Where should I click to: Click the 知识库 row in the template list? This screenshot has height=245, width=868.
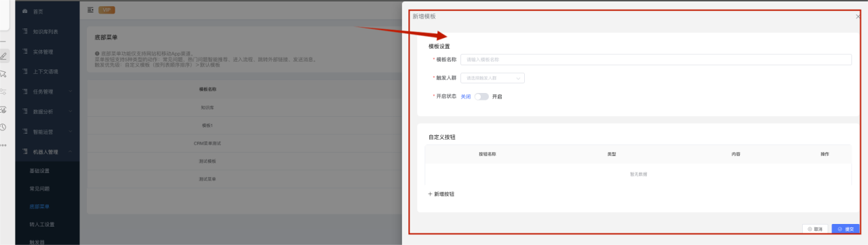(244, 108)
